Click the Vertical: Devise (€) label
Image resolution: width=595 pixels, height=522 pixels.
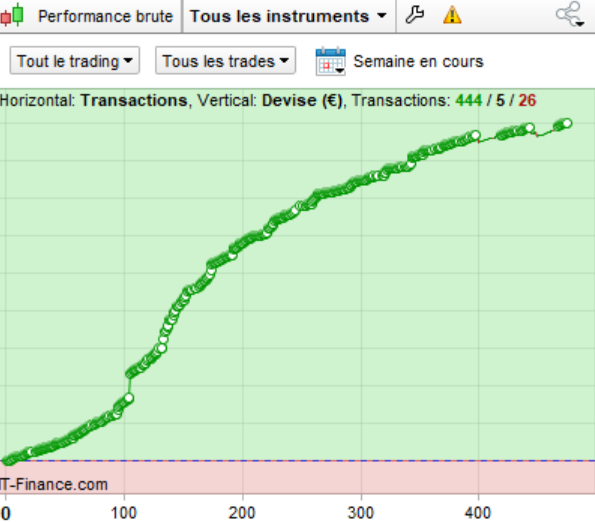tap(270, 101)
